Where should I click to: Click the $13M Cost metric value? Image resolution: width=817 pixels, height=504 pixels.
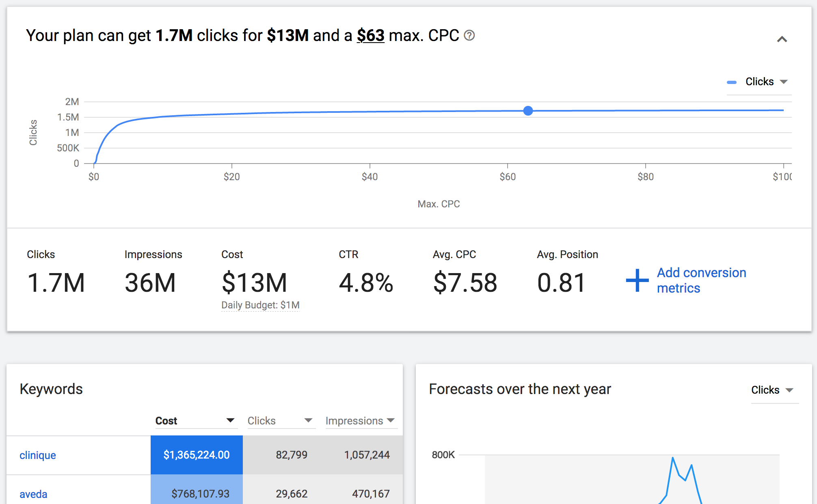[x=254, y=283]
